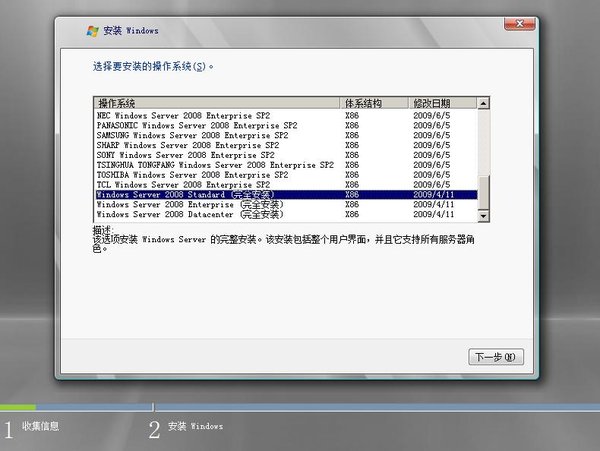The height and width of the screenshot is (451, 600).
Task: Click the Windows flag logo in title bar
Action: pos(92,31)
